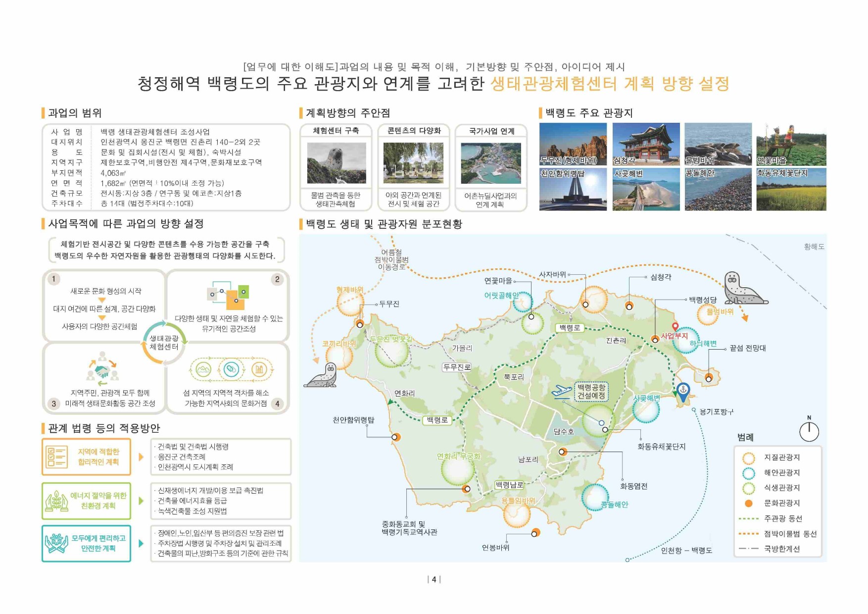Click the airplane icon beside 백령공항 건설예정
Viewport: 868px width, 614px height.
coord(562,391)
